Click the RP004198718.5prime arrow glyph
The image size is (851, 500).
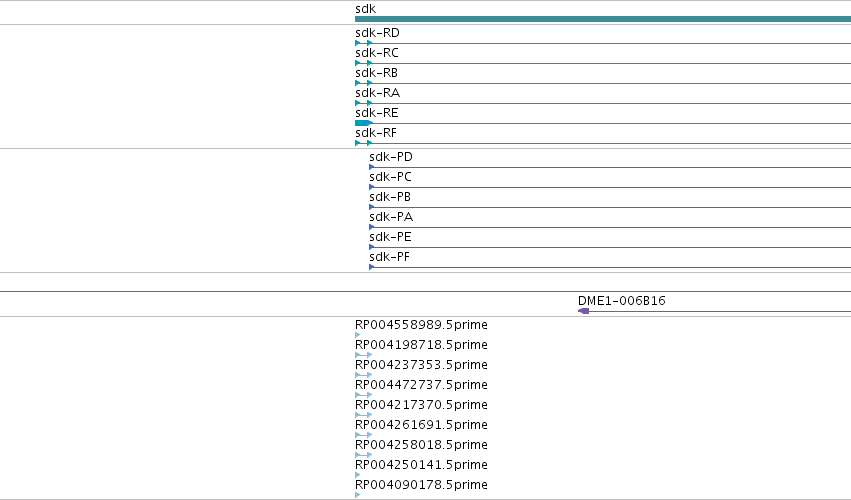[x=364, y=355]
